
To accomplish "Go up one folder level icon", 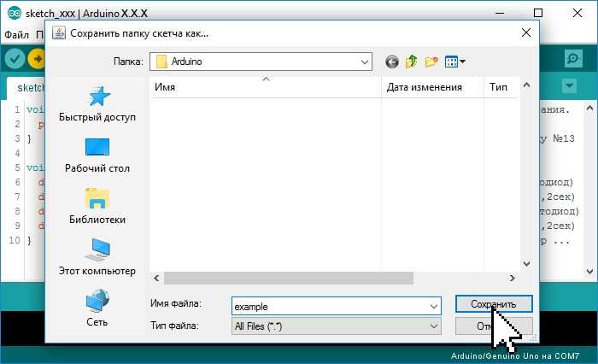I will 411,62.
